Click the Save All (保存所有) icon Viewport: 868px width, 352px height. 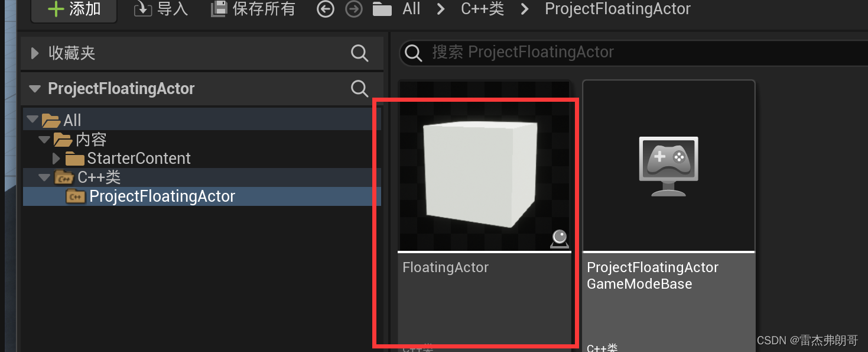pos(219,9)
